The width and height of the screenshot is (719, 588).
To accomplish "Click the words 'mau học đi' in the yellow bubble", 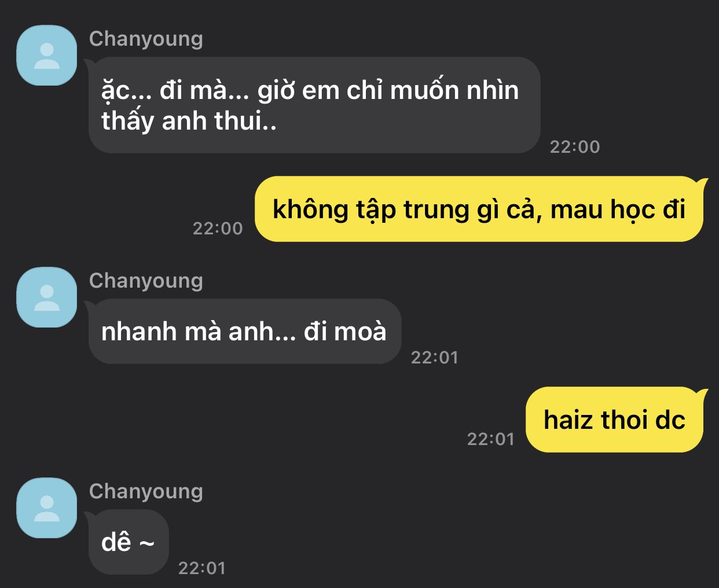I will (x=618, y=210).
